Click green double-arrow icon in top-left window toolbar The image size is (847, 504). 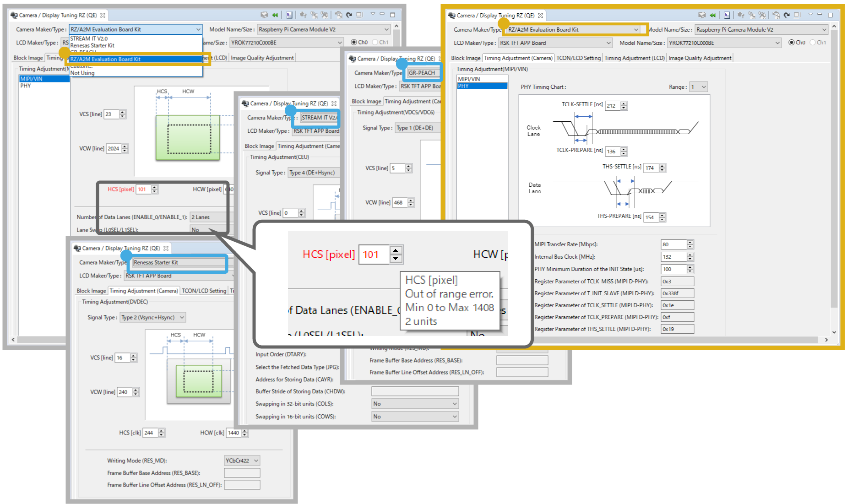click(x=275, y=15)
